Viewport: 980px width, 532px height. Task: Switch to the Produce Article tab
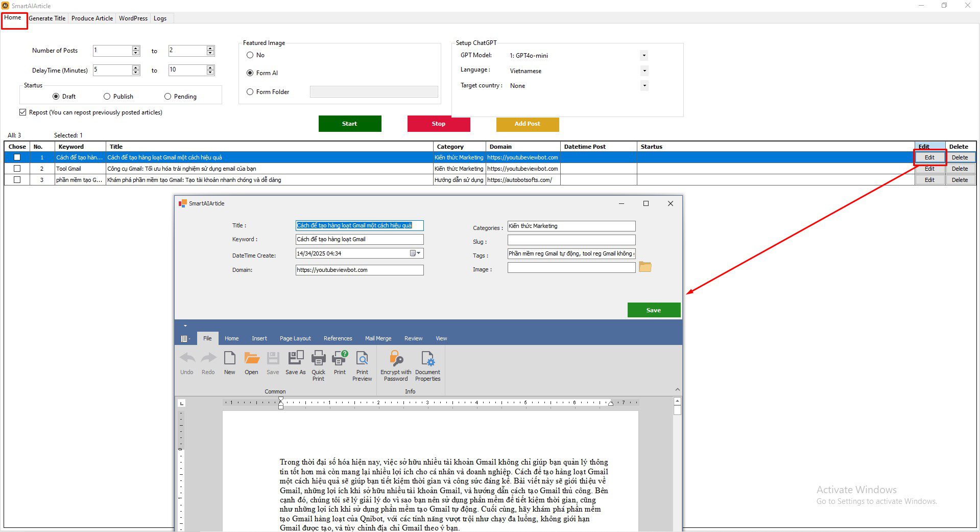pos(92,18)
